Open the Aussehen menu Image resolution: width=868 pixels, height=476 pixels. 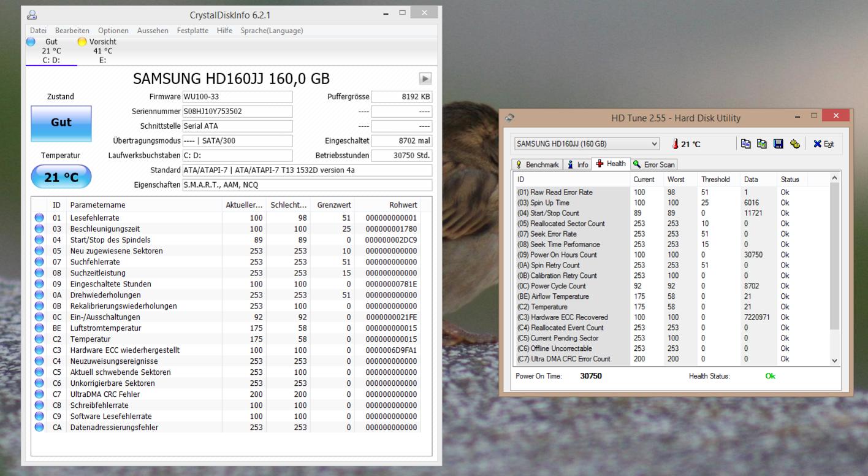click(x=153, y=30)
